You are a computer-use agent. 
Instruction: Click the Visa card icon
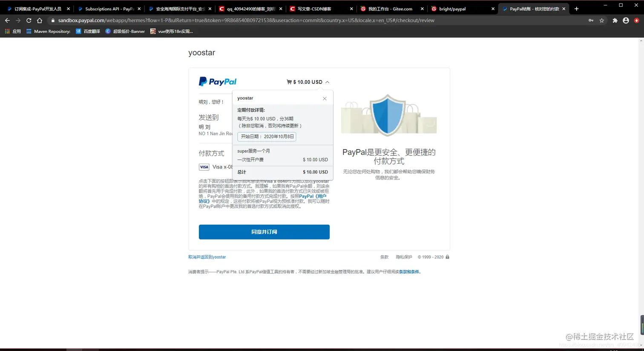tap(204, 167)
